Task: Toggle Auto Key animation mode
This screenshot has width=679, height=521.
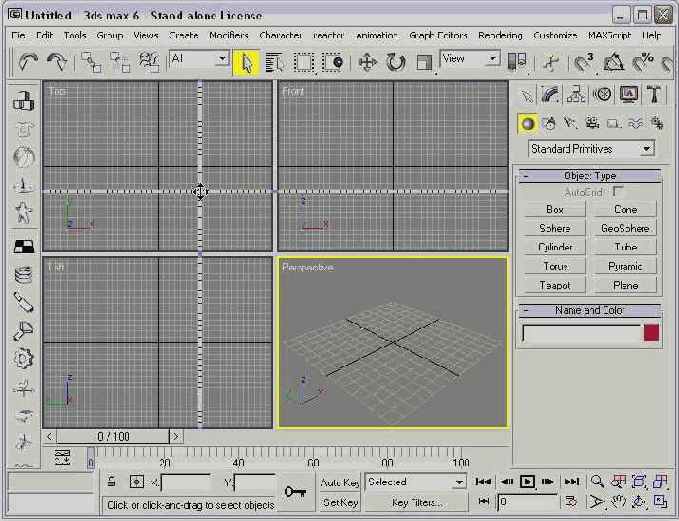Action: coord(339,482)
